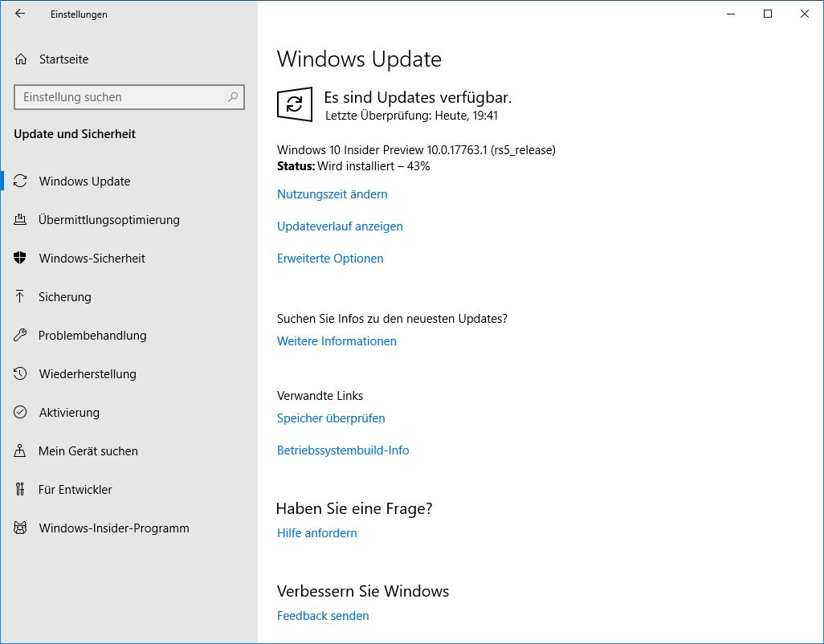
Task: Open the Aktivierung page
Action: point(128,413)
